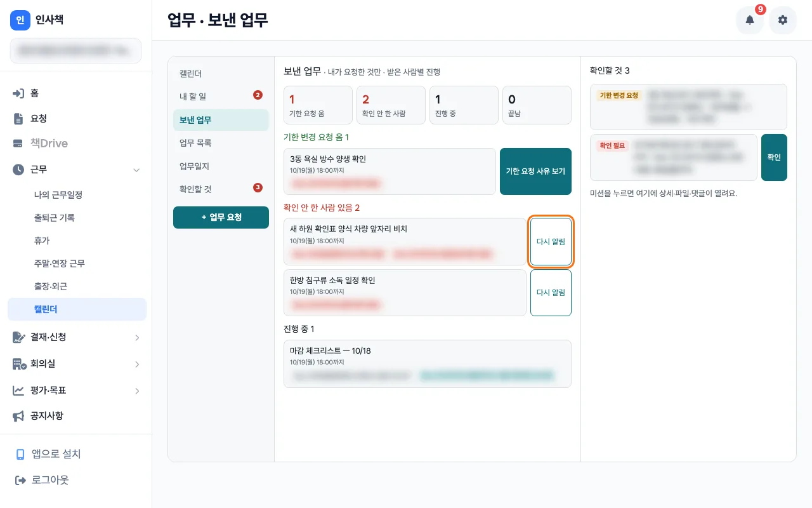
Task: Click 다시 알림 for 새 하원 확인표
Action: pos(551,241)
